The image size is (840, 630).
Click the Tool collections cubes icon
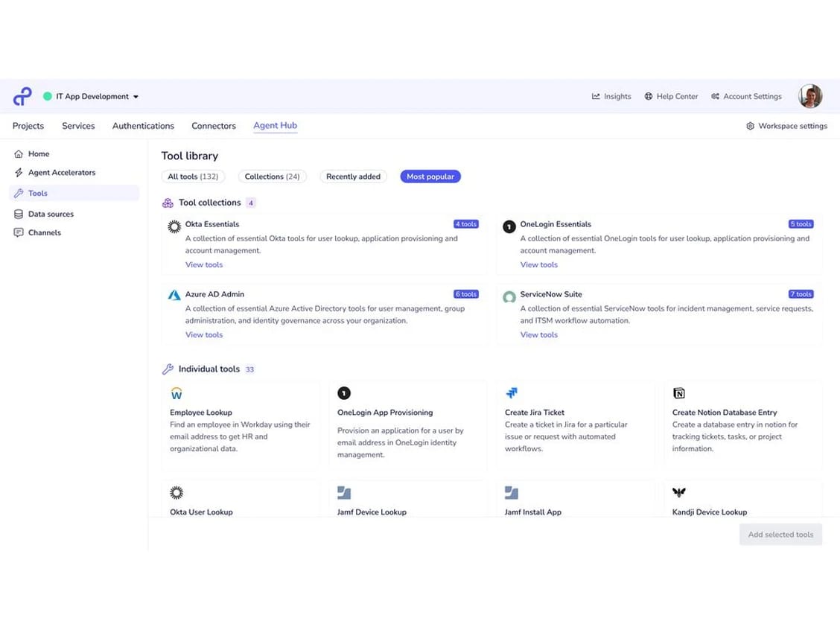pos(168,203)
